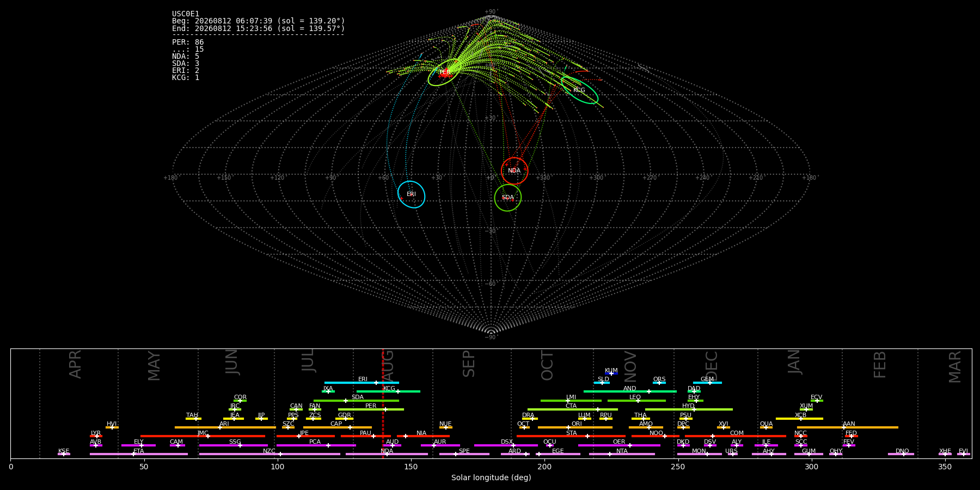Image resolution: width=980 pixels, height=490 pixels.
Task: Click the ETA pink timeline bar
Action: click(139, 454)
